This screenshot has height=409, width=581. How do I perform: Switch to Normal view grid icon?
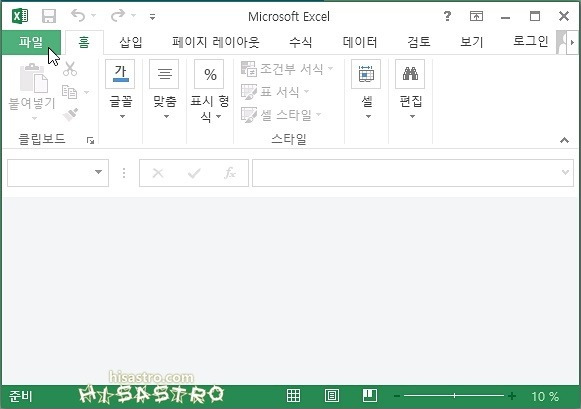(293, 396)
